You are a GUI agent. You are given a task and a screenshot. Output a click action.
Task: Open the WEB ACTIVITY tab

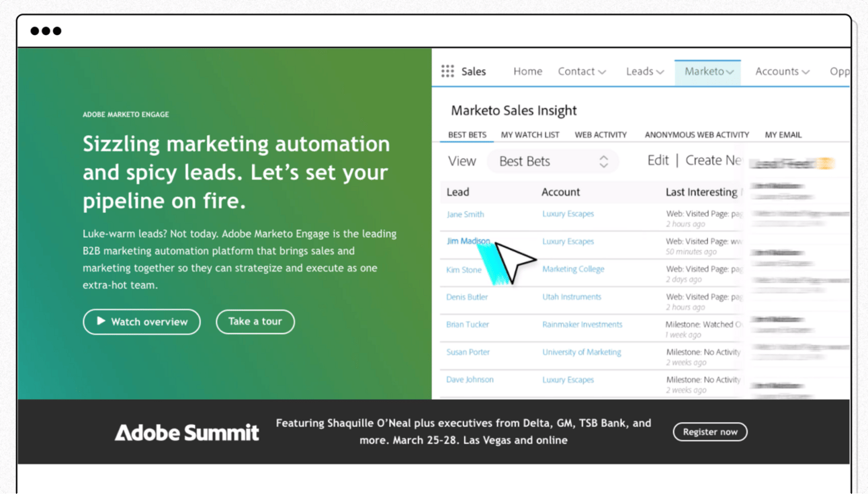[601, 134]
